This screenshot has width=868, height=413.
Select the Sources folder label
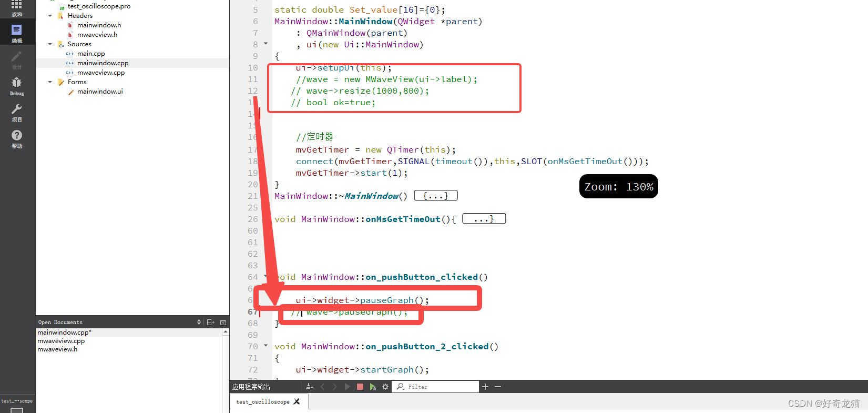tap(79, 44)
